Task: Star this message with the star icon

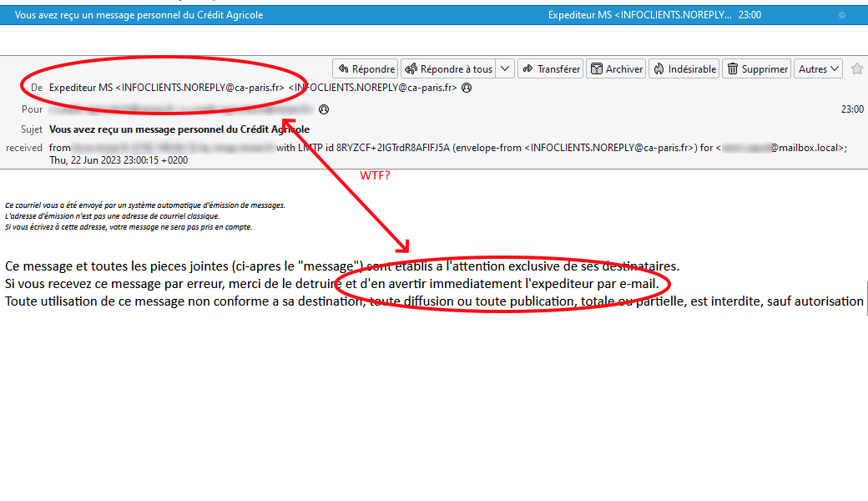Action: (x=857, y=69)
